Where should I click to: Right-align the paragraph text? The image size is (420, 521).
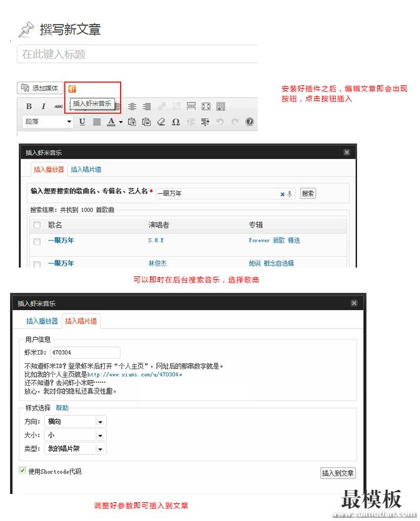[147, 106]
